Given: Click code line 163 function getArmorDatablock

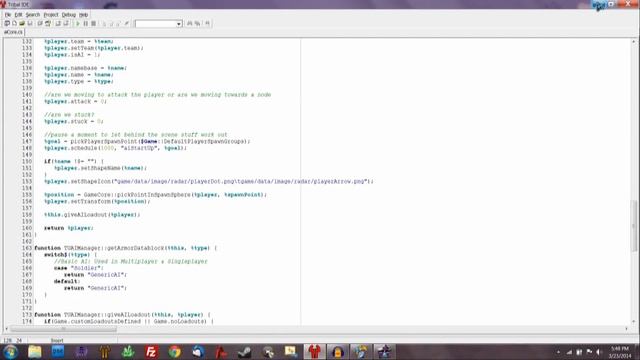Looking at the screenshot, I should point(126,248).
